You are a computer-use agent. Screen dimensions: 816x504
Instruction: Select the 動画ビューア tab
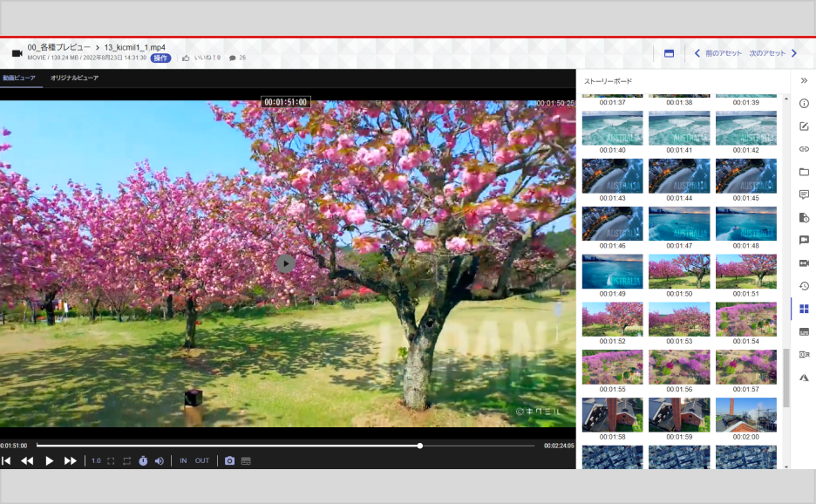[x=19, y=78]
